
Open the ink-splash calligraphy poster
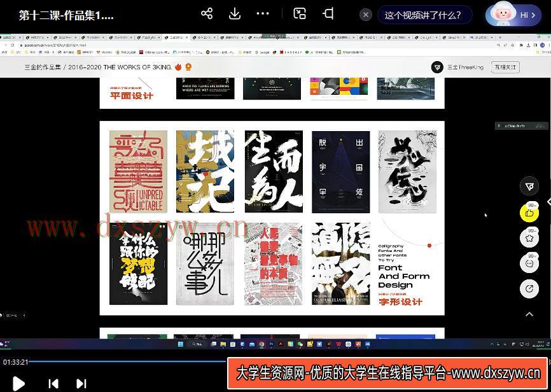pos(407,172)
